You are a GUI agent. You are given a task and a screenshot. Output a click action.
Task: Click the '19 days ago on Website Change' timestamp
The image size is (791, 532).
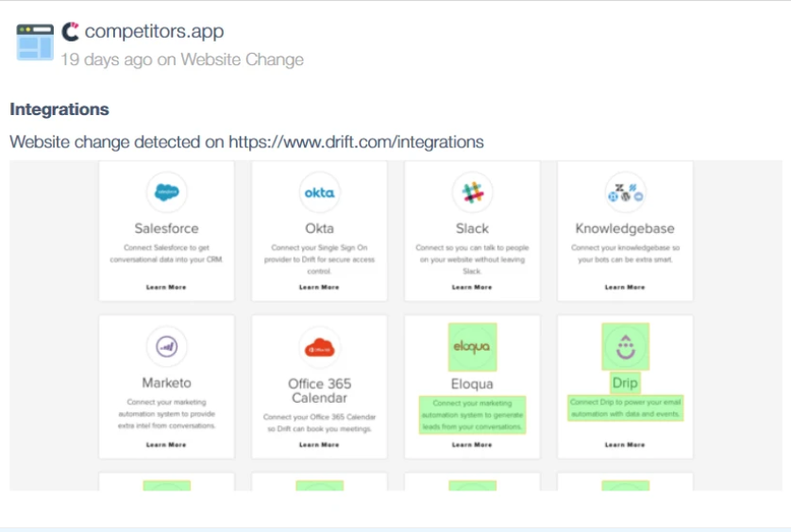[x=182, y=59]
